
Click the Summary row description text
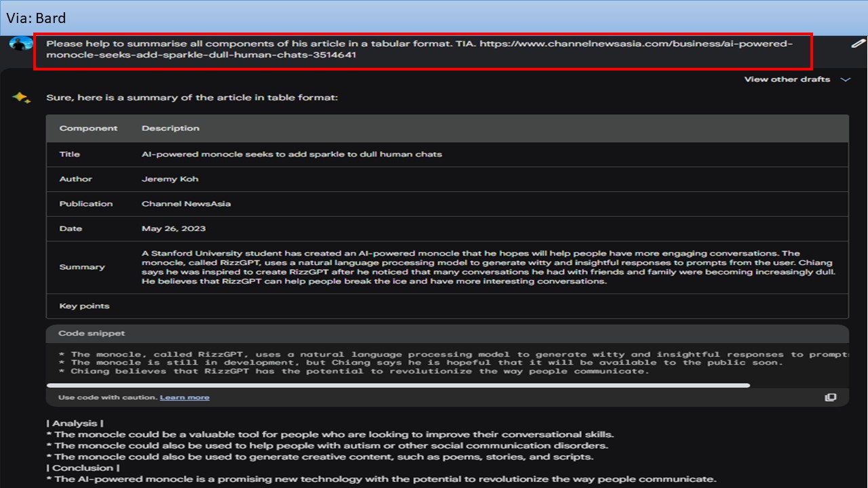point(488,267)
